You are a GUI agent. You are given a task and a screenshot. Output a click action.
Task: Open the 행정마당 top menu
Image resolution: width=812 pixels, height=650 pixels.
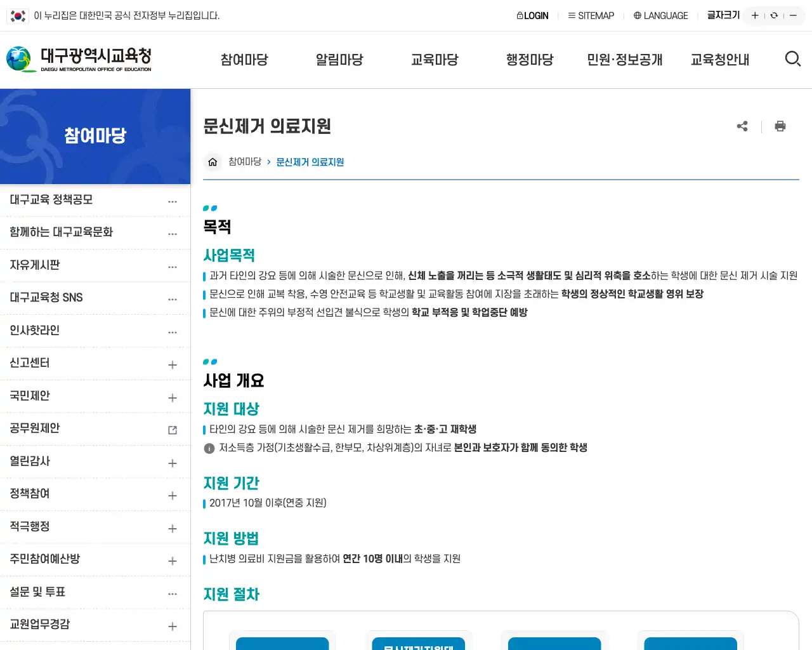[530, 59]
